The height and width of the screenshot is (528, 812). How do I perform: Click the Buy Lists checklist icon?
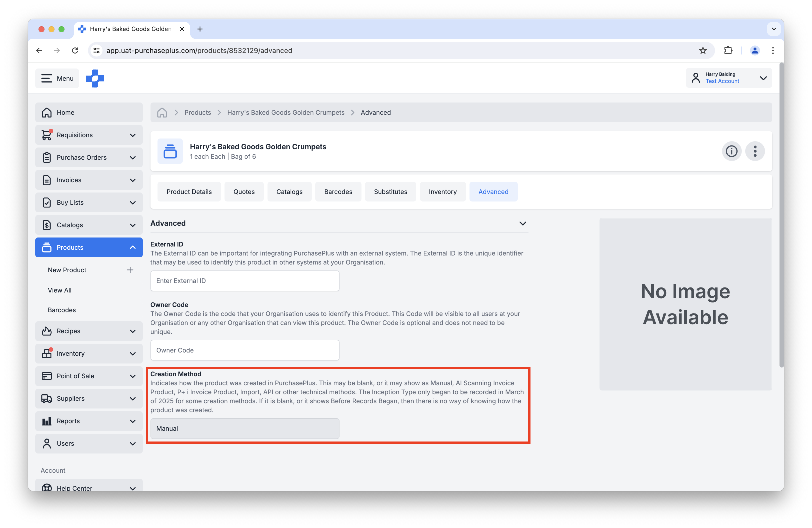pyautogui.click(x=47, y=202)
